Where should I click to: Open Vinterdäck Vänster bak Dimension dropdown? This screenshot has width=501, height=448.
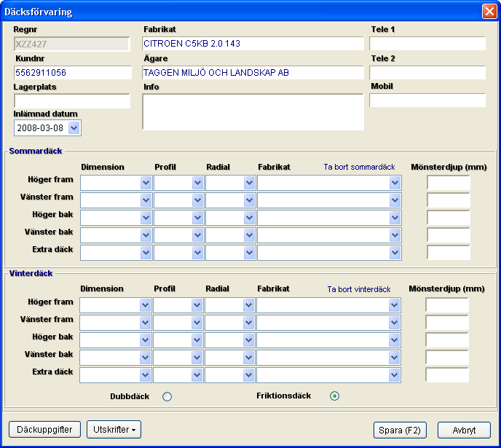pyautogui.click(x=146, y=358)
